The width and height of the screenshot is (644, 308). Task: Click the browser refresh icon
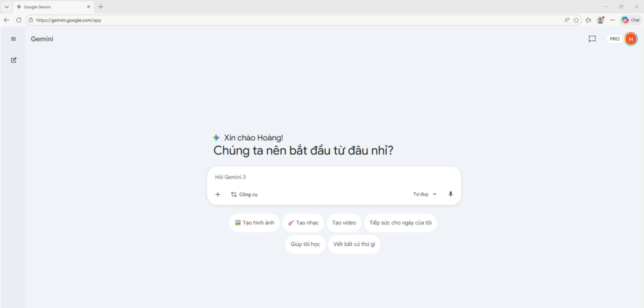pos(18,20)
